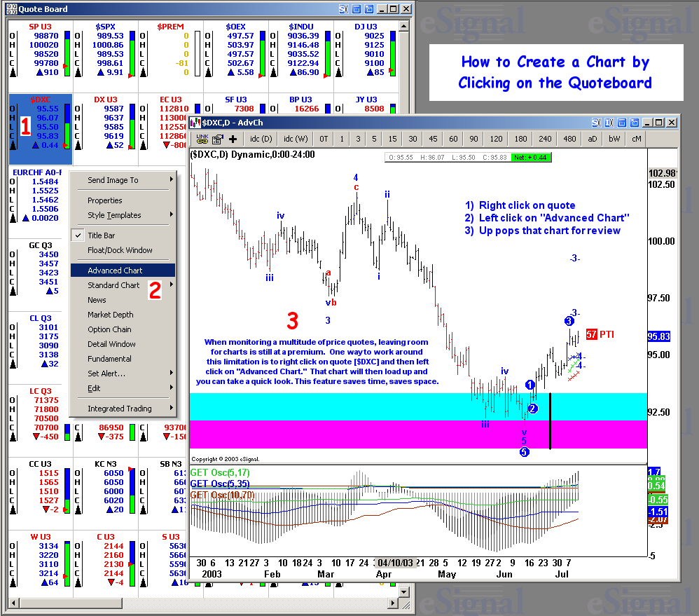This screenshot has width=699, height=616.
Task: Click the 95.83 current price marker
Action: [x=659, y=336]
